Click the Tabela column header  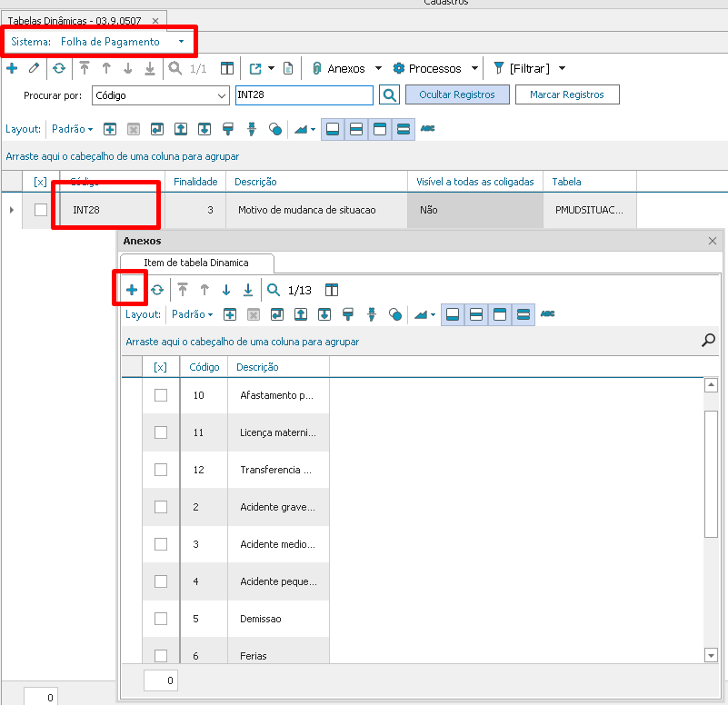590,182
